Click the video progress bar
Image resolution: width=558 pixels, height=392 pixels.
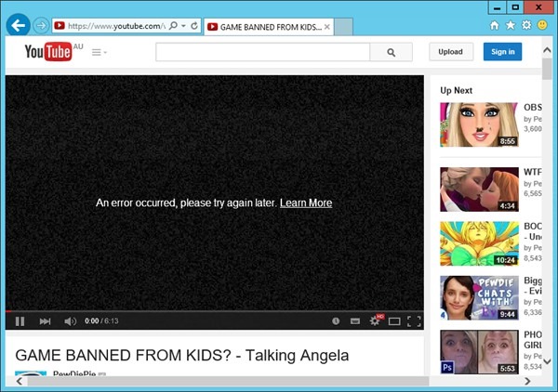[x=215, y=311]
